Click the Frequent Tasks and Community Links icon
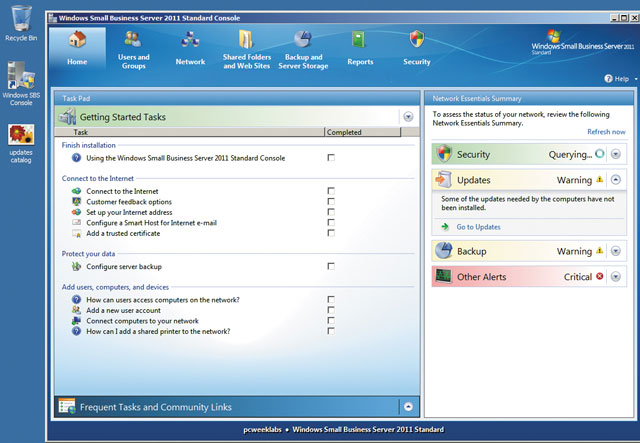The image size is (640, 443). pos(67,406)
